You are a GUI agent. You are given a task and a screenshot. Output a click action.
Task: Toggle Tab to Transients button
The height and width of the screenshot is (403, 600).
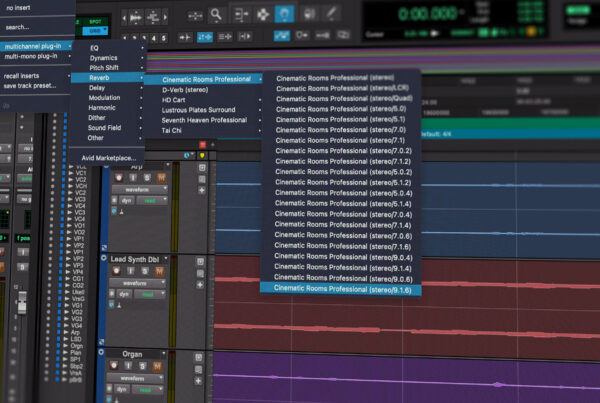[x=185, y=37]
